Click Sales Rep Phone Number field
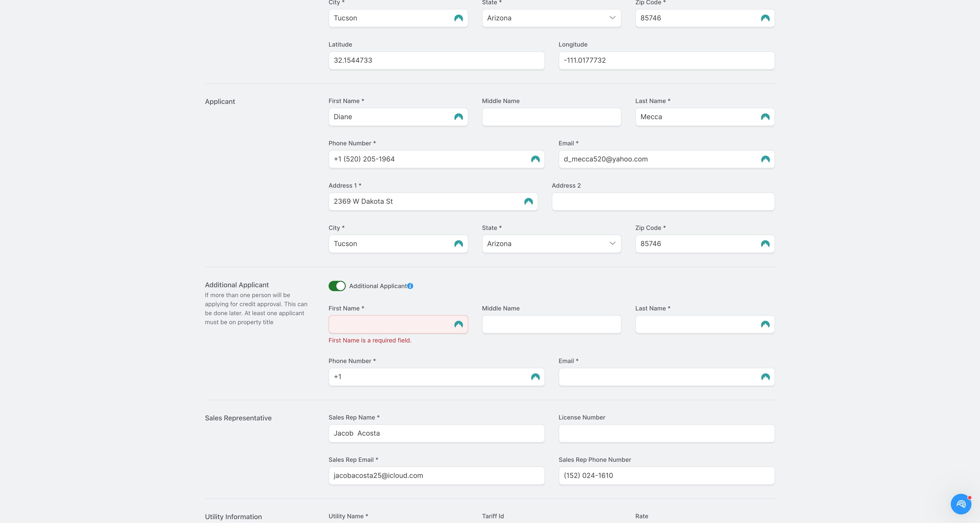Image resolution: width=980 pixels, height=523 pixels. (x=666, y=475)
